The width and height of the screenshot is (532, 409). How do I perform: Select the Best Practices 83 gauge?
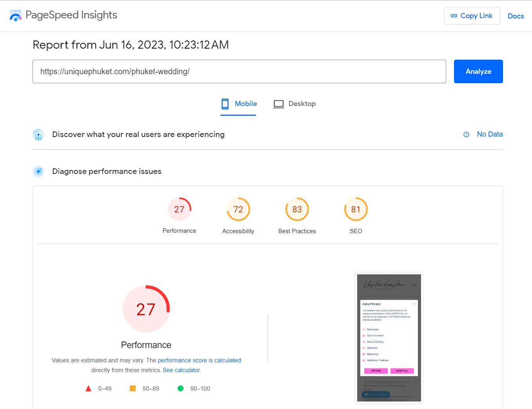point(297,209)
